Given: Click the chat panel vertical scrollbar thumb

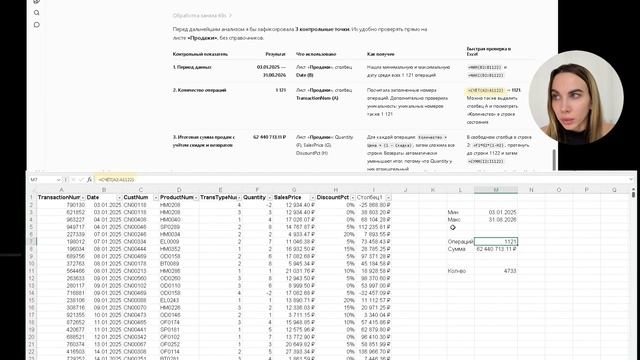Looking at the screenshot, I should (554, 160).
